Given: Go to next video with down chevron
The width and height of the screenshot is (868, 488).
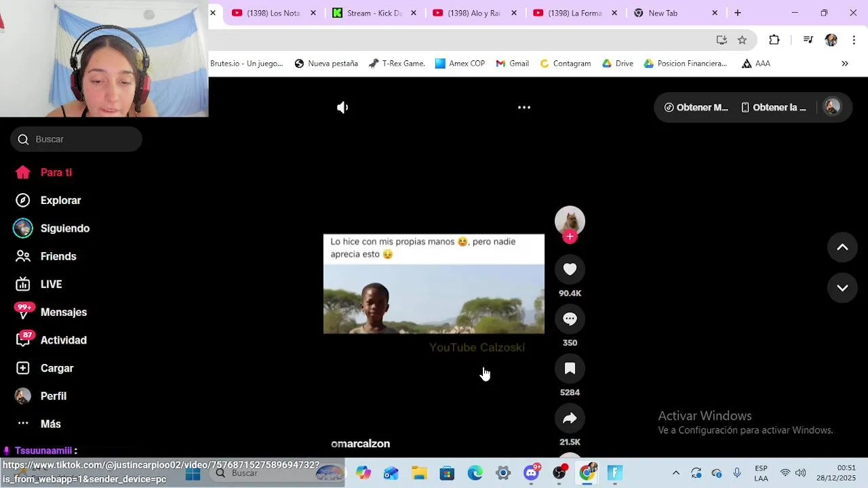Looking at the screenshot, I should coord(842,288).
